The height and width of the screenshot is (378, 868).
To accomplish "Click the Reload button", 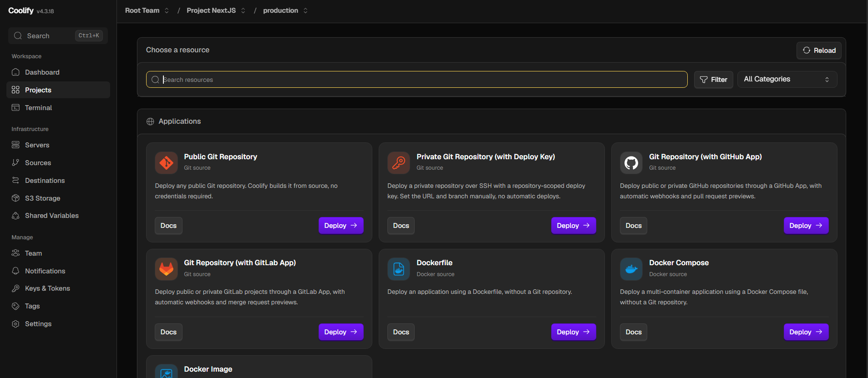I will click(x=819, y=50).
